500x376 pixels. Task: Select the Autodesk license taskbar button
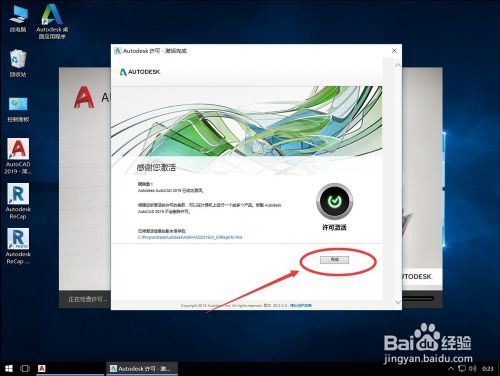pyautogui.click(x=142, y=368)
